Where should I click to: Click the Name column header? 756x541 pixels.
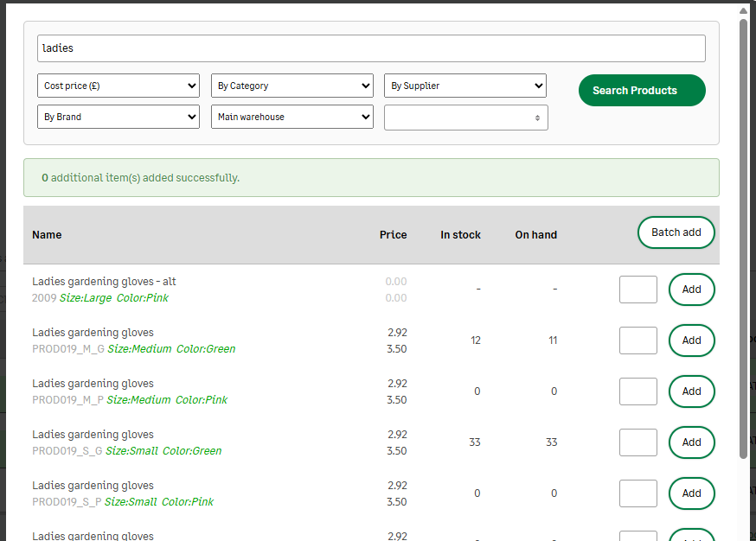pyautogui.click(x=47, y=235)
